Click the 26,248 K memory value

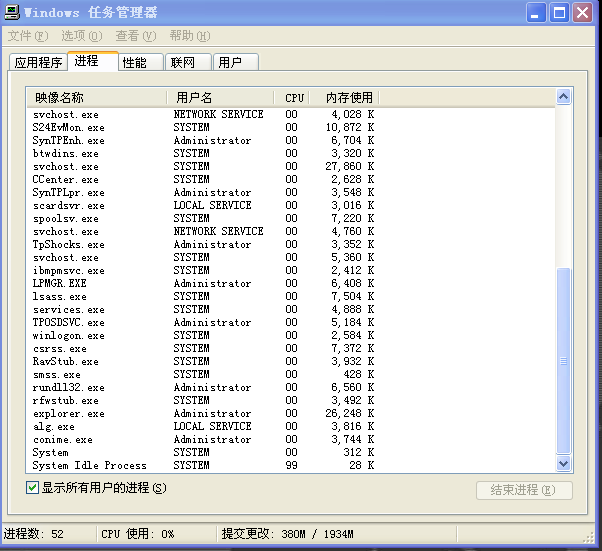click(350, 414)
